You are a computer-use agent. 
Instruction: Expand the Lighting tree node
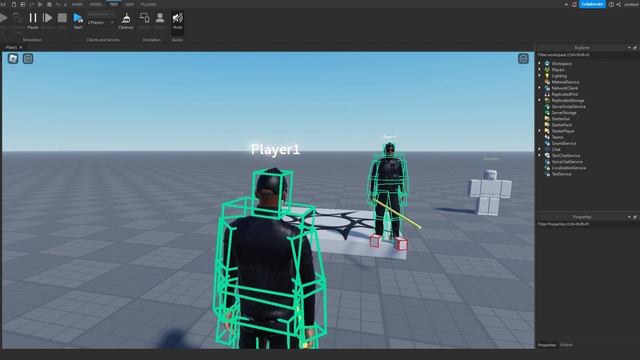540,76
